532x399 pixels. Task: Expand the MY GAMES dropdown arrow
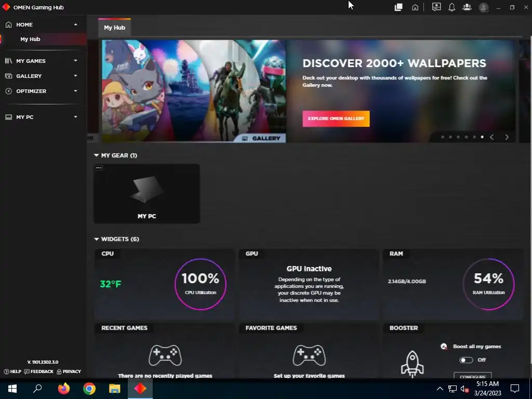[x=75, y=61]
